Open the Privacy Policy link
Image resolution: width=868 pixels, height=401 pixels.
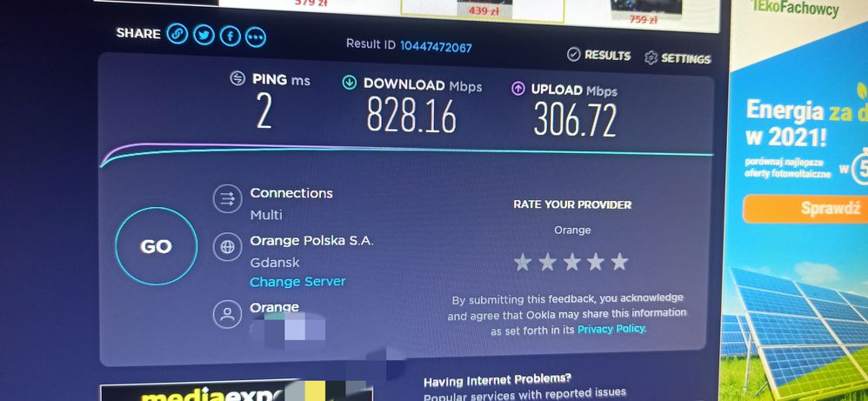(611, 329)
